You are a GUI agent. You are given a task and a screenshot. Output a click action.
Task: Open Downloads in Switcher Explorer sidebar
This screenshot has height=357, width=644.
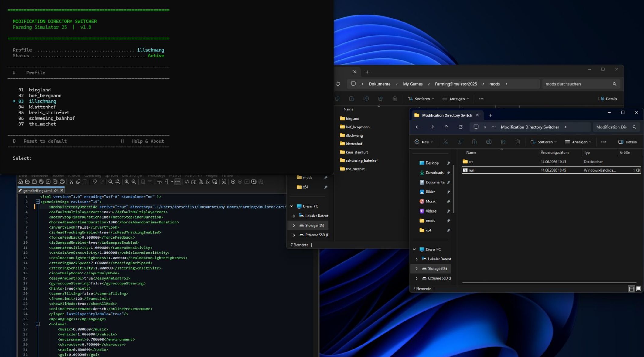(434, 173)
